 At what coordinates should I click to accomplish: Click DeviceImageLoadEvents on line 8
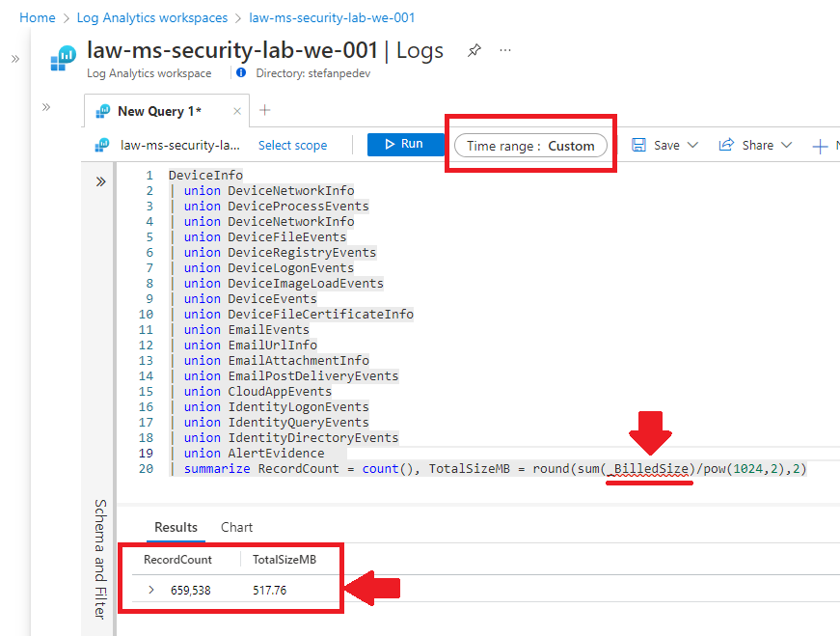tap(306, 283)
